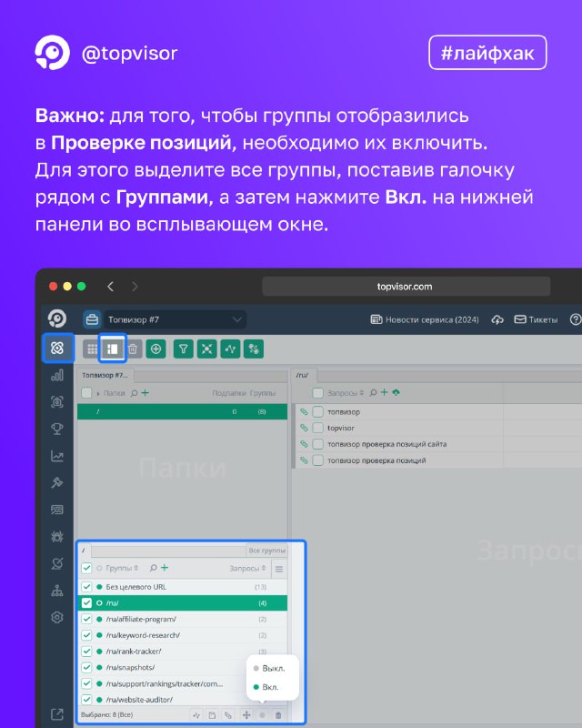582x728 pixels.
Task: Click the export arrow icon at sidebar bottom
Action: point(57,714)
